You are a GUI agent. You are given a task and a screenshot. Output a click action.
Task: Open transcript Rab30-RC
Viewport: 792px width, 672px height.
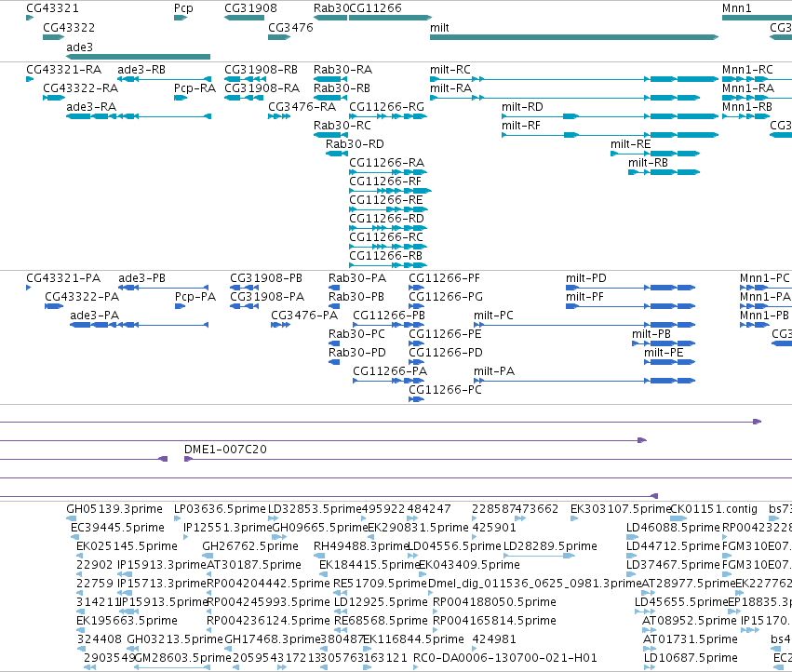(x=342, y=126)
